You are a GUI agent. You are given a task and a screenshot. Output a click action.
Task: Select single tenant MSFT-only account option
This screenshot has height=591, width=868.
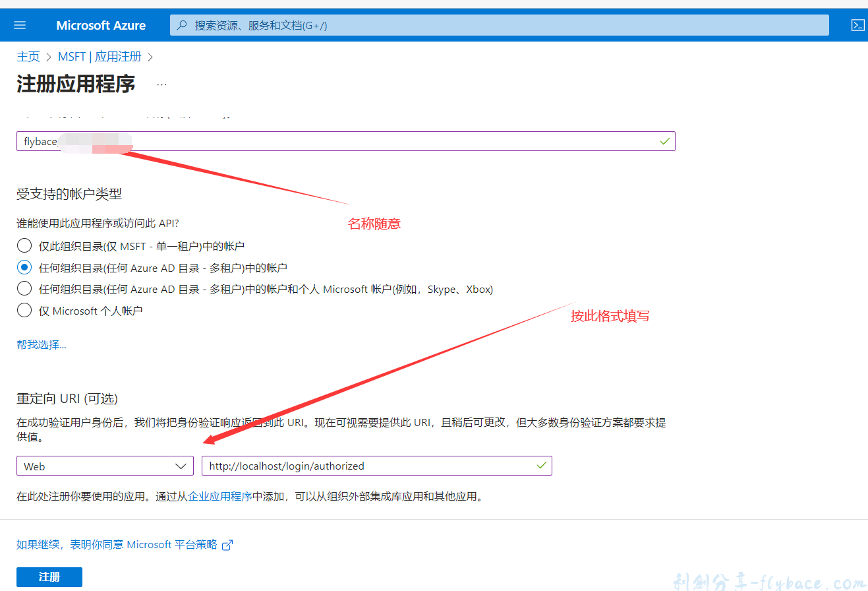(x=24, y=246)
